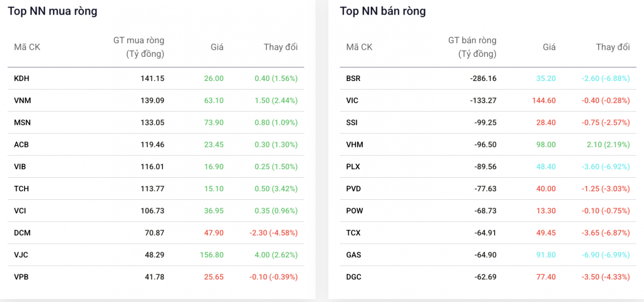The image size is (644, 302).
Task: Select the SSI row
Action: (x=351, y=122)
